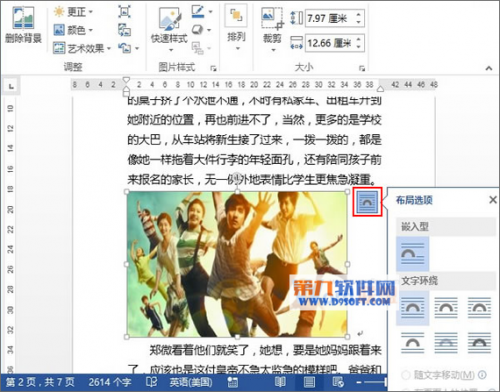Click the 裁剪 crop tool icon
Screen dimensions: 500x392
[x=273, y=17]
